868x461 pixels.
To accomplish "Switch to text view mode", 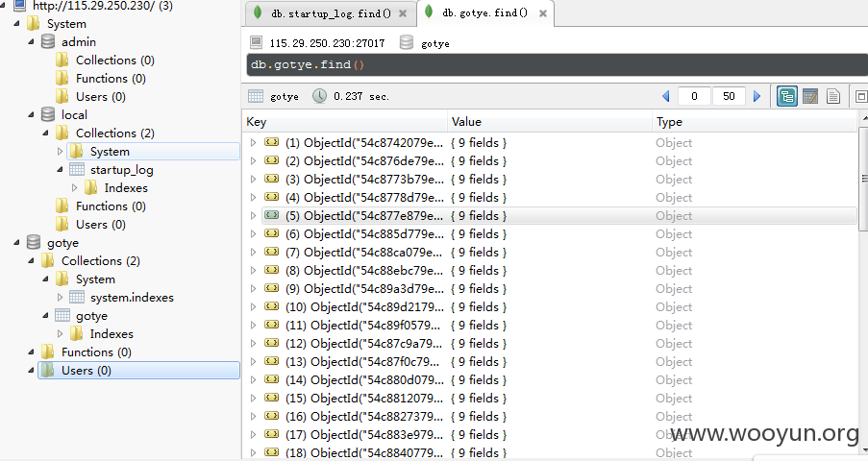I will coord(833,96).
